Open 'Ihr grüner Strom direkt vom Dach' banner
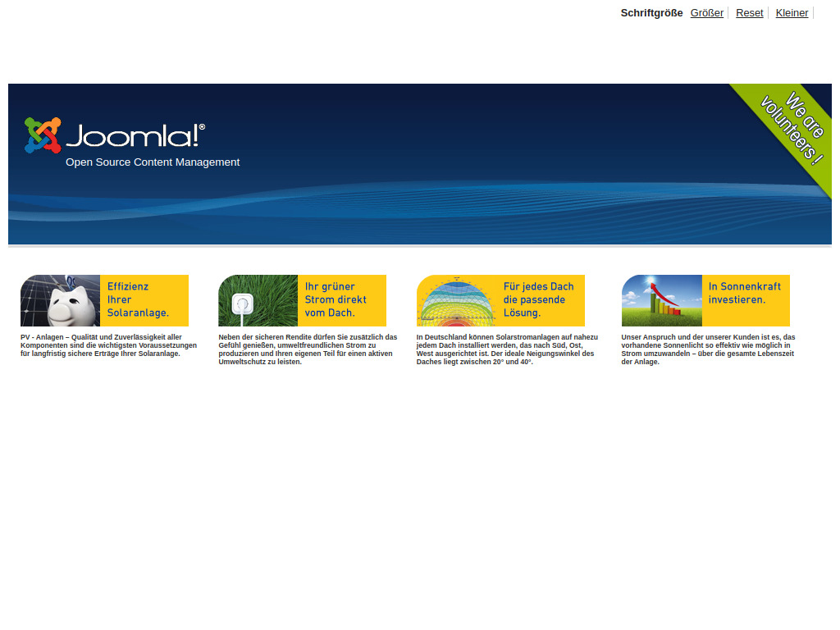The image size is (840, 630). click(x=341, y=300)
